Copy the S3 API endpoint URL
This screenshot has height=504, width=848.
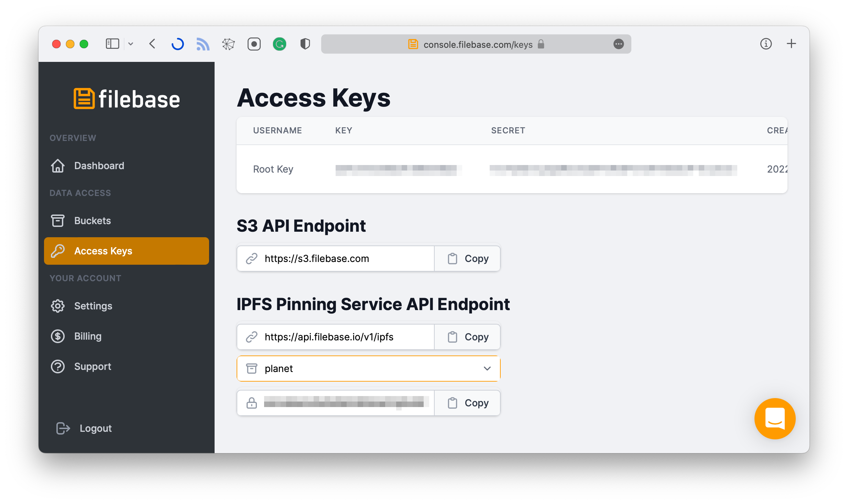click(x=467, y=259)
